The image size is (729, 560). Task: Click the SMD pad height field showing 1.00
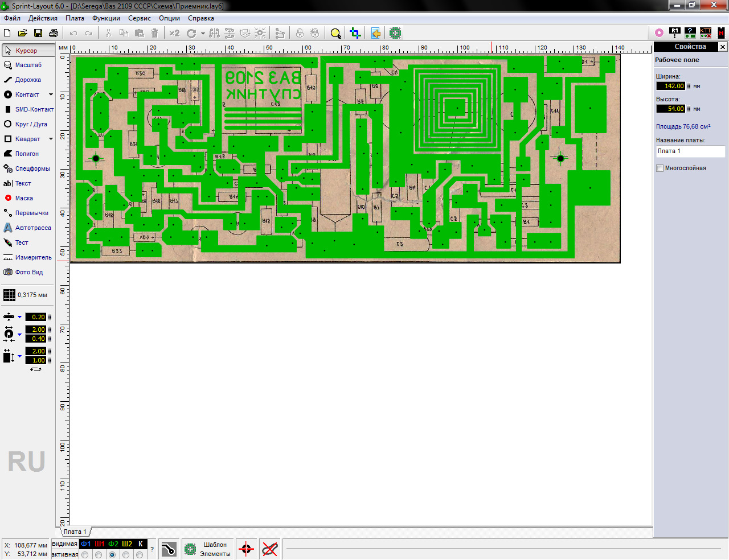tap(36, 360)
